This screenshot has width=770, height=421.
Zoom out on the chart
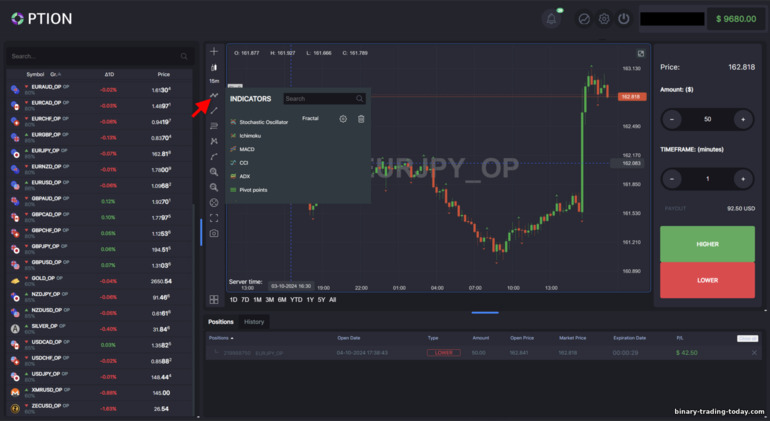click(x=214, y=187)
